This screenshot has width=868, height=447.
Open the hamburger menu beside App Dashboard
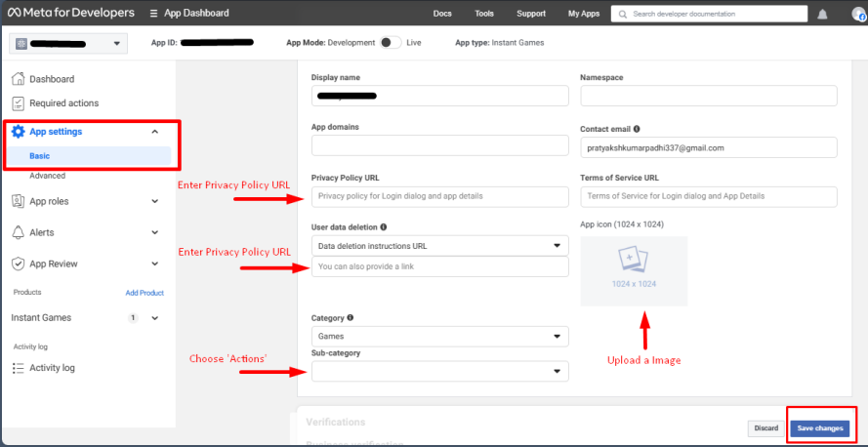point(154,14)
